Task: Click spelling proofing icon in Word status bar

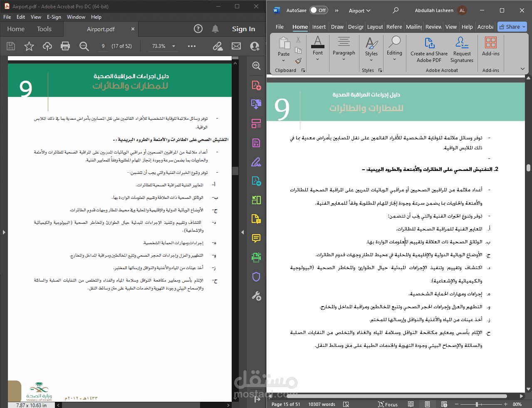Action: point(346,404)
